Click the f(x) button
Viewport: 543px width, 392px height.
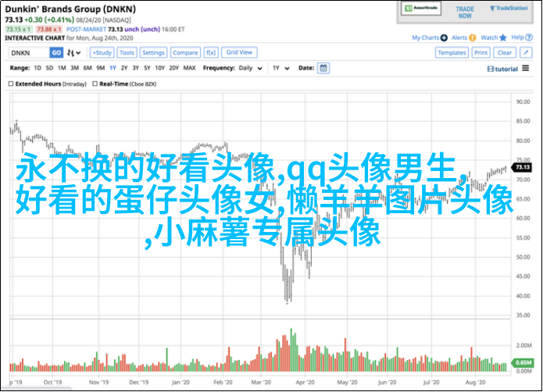[x=210, y=52]
